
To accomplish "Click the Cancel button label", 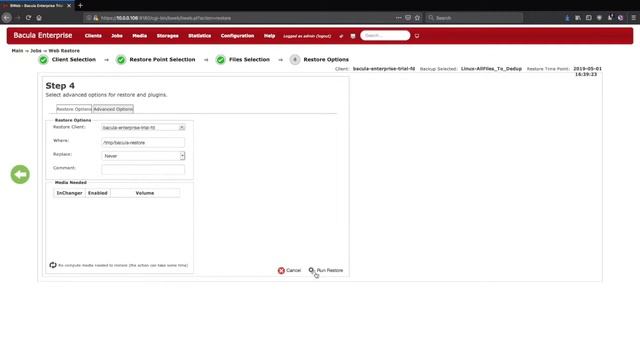I will tap(293, 270).
